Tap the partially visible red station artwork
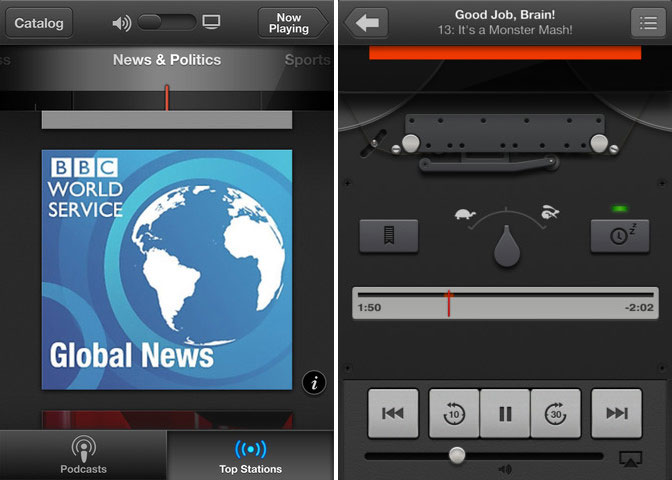Viewport: 672px width, 480px height. (167, 420)
